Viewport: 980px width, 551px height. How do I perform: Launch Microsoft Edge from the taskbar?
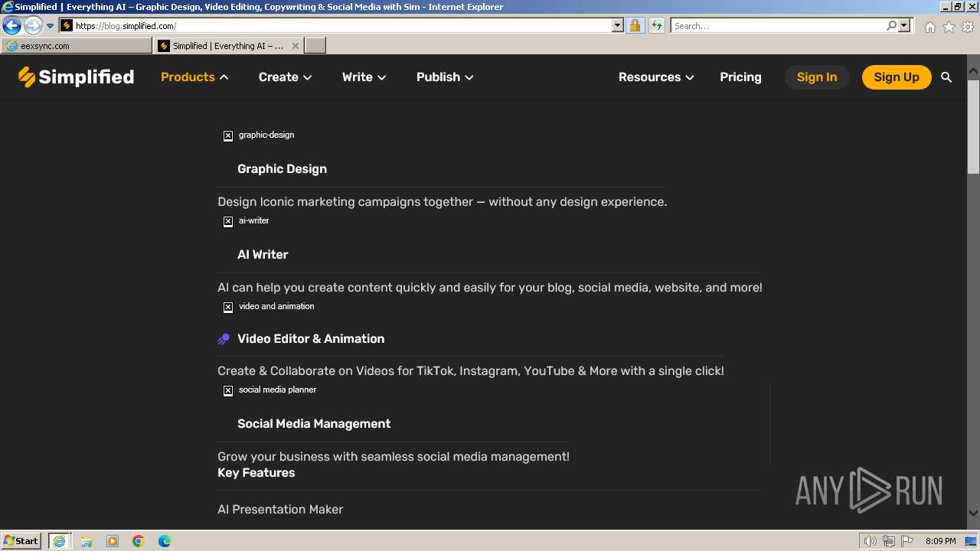pyautogui.click(x=165, y=541)
